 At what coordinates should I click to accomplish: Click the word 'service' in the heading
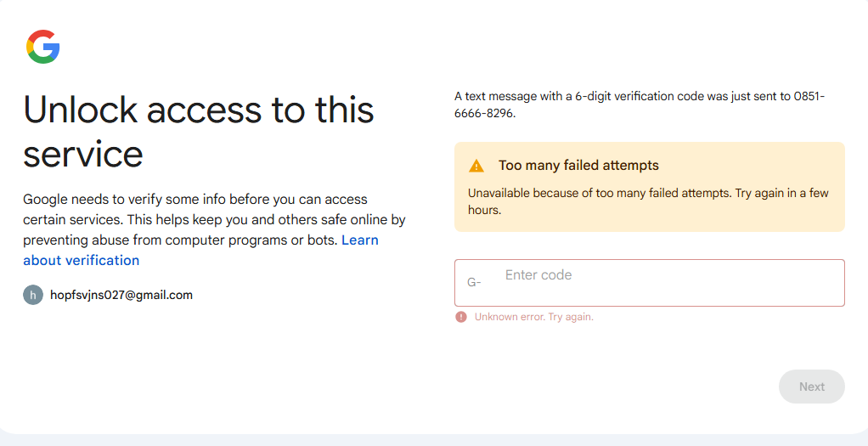[x=83, y=154]
